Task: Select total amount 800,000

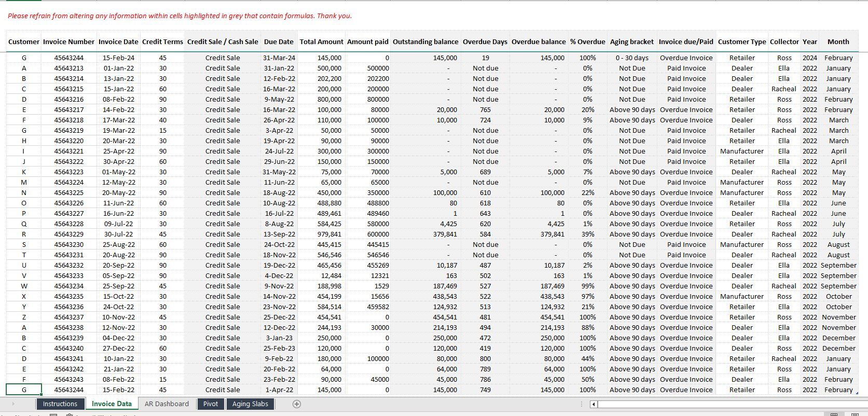Action: (321, 99)
